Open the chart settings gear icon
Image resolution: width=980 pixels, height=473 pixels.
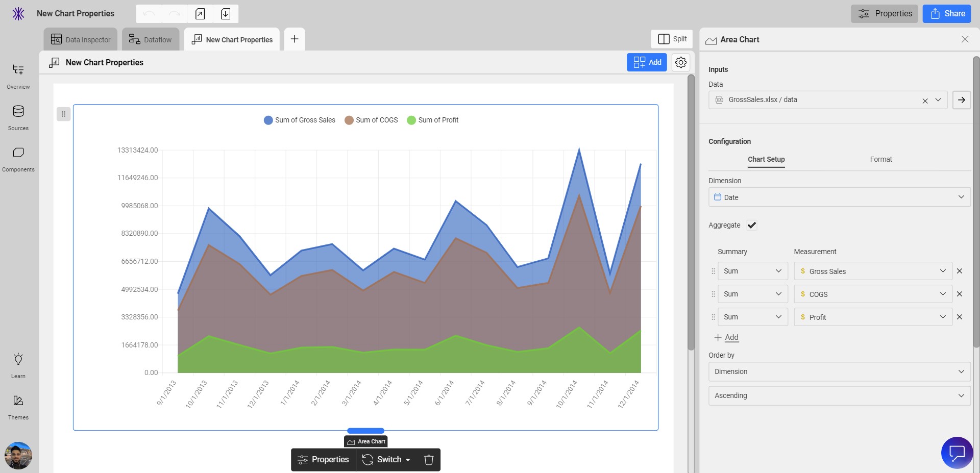point(680,62)
